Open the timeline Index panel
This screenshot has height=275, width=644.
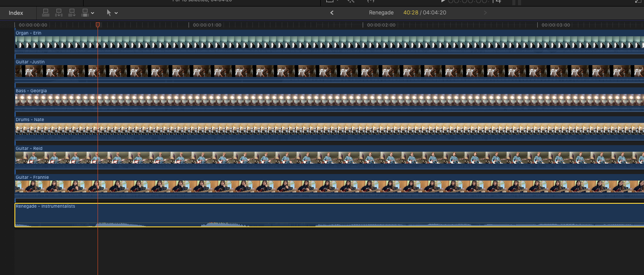coord(16,13)
